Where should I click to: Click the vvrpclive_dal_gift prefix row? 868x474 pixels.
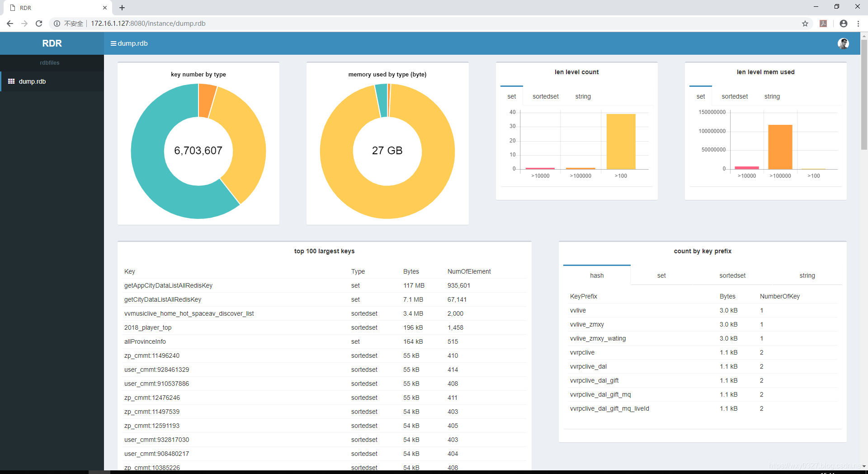[x=703, y=380]
